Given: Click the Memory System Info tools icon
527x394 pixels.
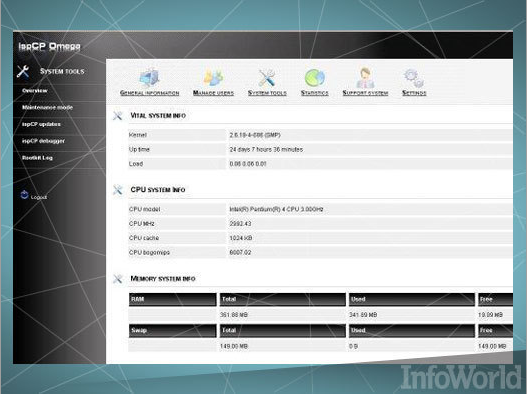Looking at the screenshot, I should 118,279.
